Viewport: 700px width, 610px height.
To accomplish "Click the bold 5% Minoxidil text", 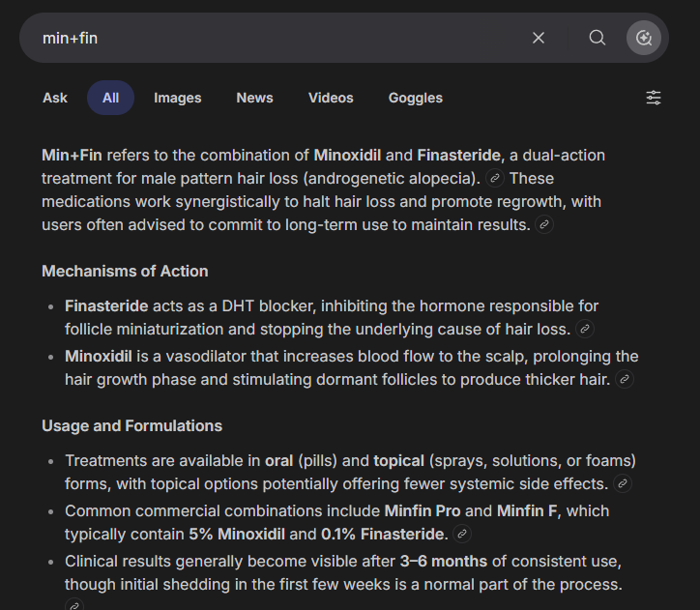I will (x=237, y=535).
